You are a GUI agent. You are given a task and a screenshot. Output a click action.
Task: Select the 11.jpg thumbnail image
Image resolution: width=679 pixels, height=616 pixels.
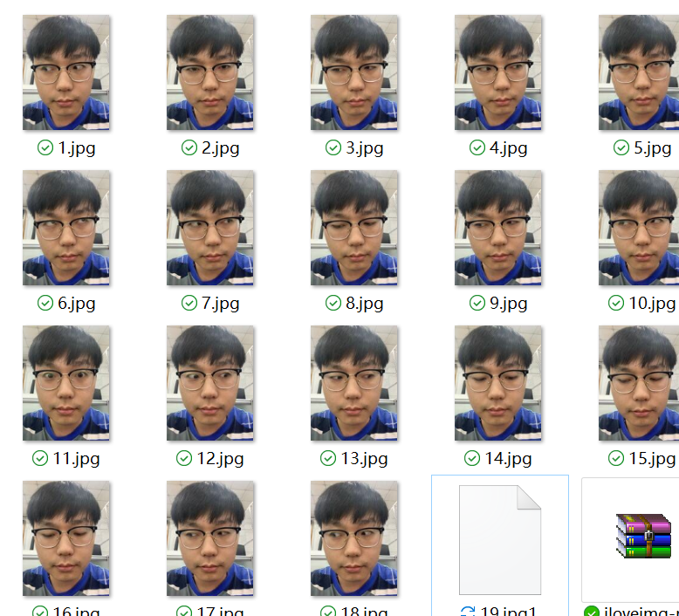65,383
